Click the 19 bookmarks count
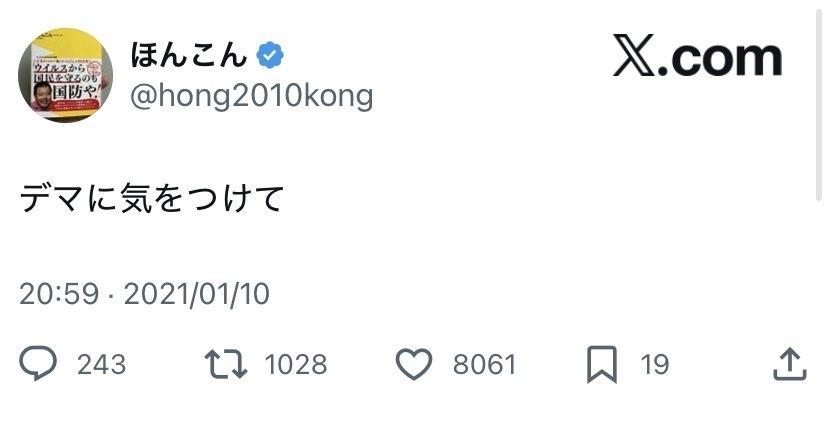Screen dimensions: 828x430 point(655,365)
